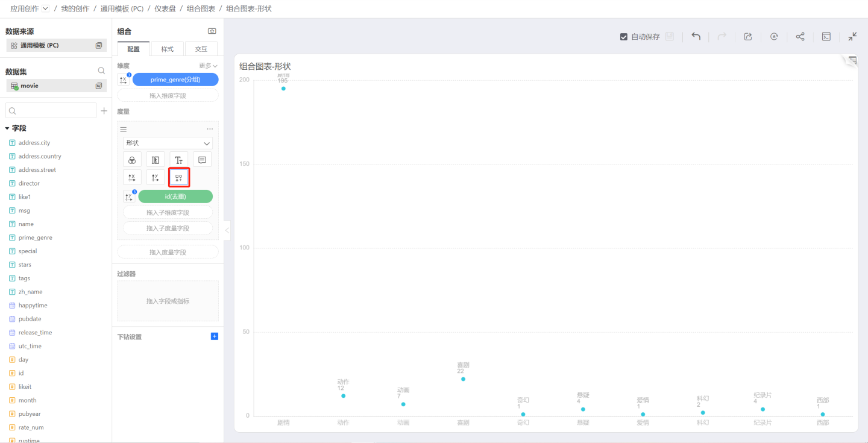Exit fullscreen with the collapse arrows icon
868x443 pixels.
852,37
